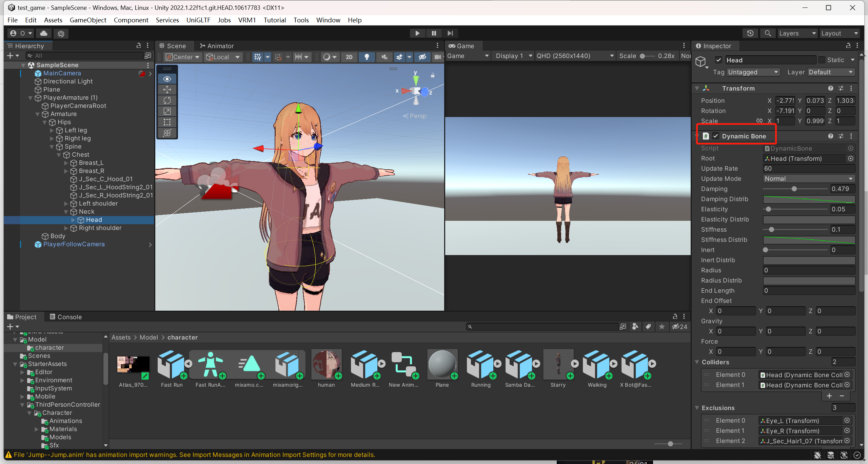Open the GameObject menu
Screen dimensions: 868x464
coord(88,20)
